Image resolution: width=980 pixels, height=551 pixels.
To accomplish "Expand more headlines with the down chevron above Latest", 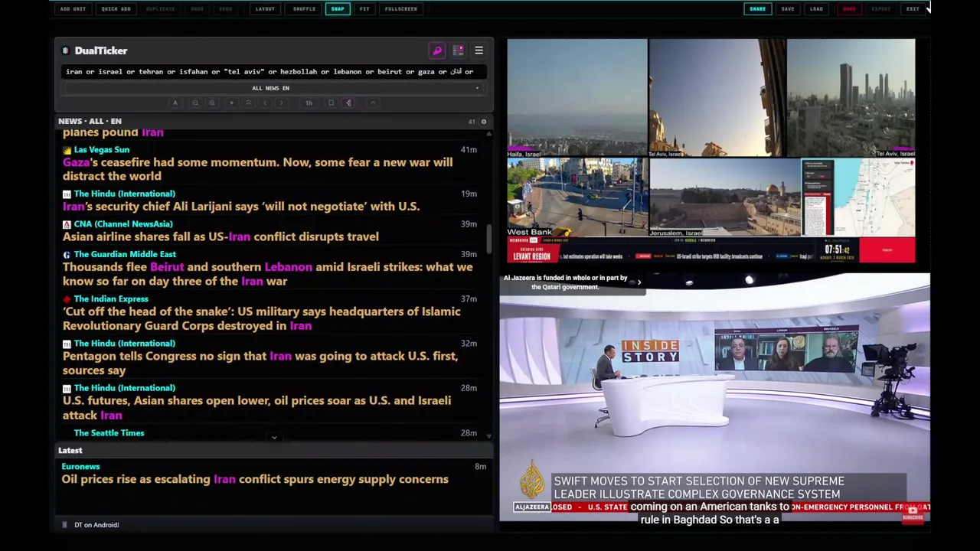I will tap(274, 438).
